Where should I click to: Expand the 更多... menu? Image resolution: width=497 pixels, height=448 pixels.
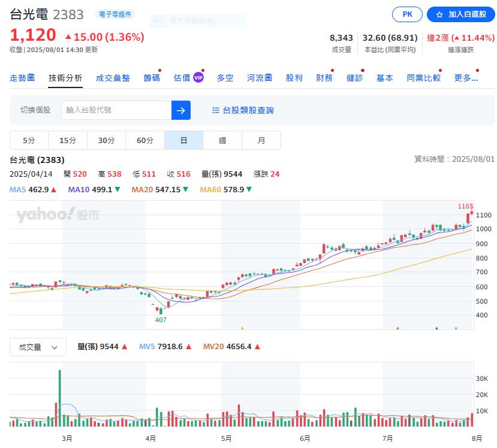[x=466, y=78]
